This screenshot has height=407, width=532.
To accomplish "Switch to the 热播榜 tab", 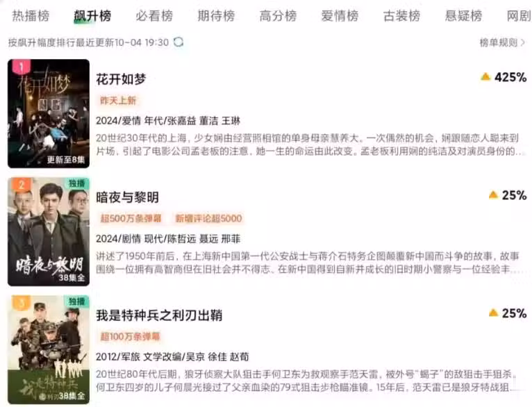I will [31, 16].
